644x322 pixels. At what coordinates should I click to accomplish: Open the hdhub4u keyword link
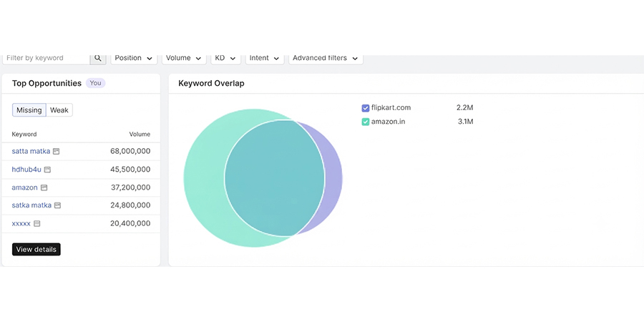pyautogui.click(x=26, y=169)
